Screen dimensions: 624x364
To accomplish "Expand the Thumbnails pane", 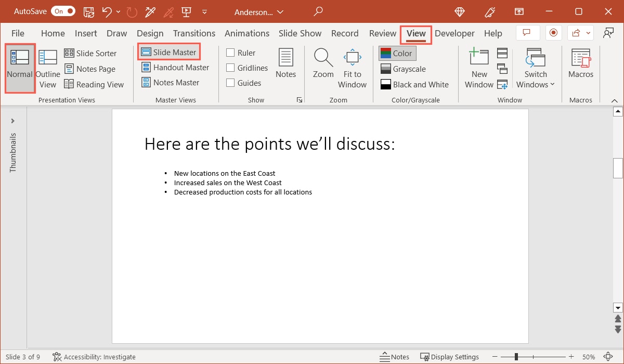I will 13,121.
